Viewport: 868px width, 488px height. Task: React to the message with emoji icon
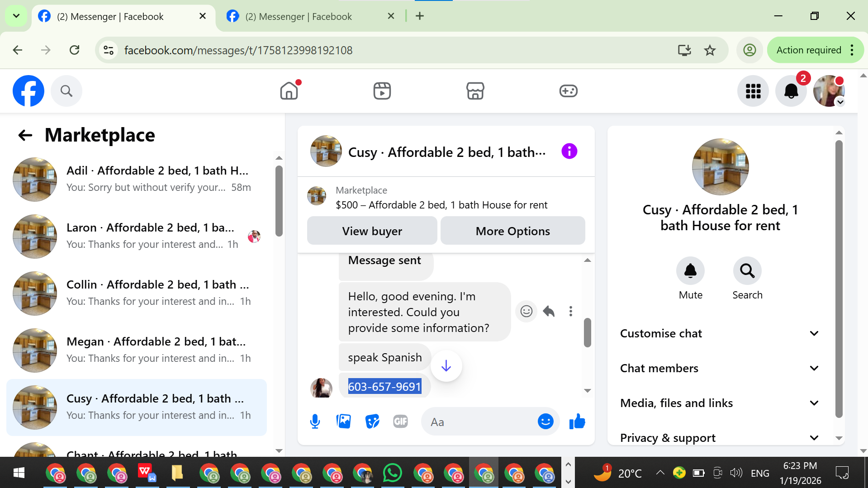pyautogui.click(x=526, y=311)
